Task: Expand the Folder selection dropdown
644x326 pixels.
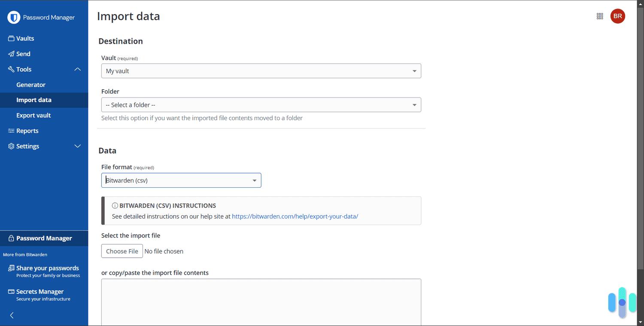Action: (x=261, y=104)
